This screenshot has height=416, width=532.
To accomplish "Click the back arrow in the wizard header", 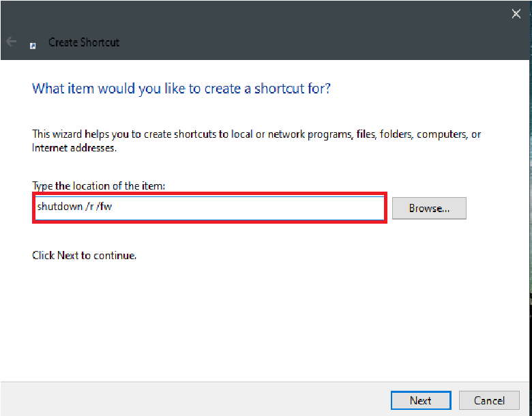I will pos(11,42).
